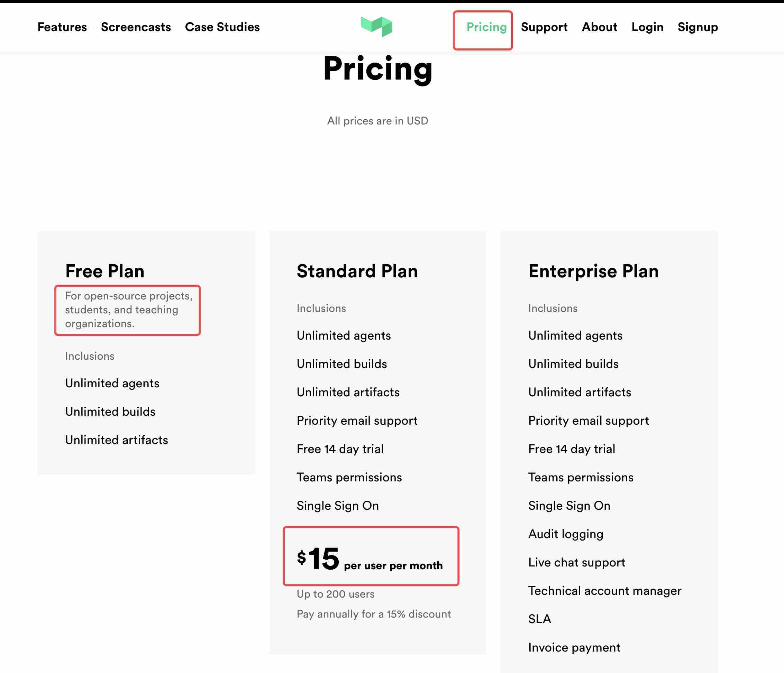This screenshot has width=784, height=673.
Task: Click the "Audit logging" Enterprise inclusion
Action: click(x=566, y=534)
